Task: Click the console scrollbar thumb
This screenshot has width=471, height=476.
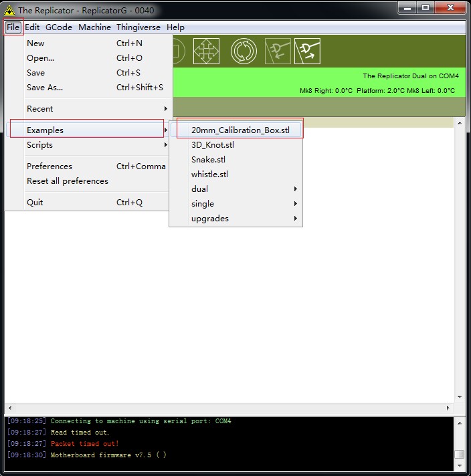Action: click(x=460, y=454)
